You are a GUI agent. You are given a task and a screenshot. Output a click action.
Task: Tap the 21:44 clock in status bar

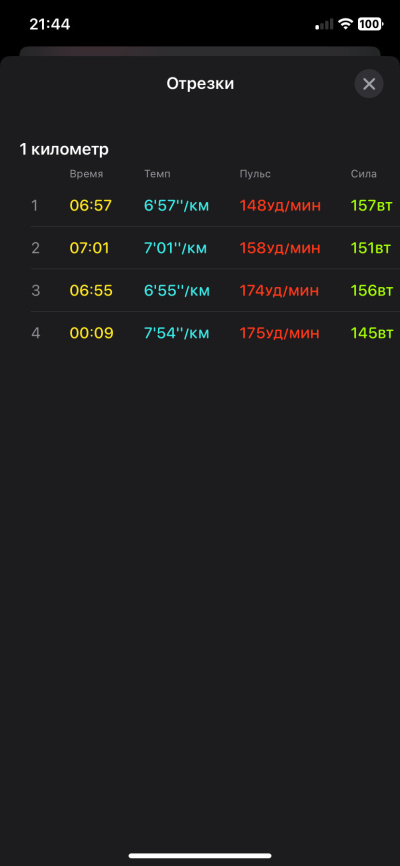[50, 24]
